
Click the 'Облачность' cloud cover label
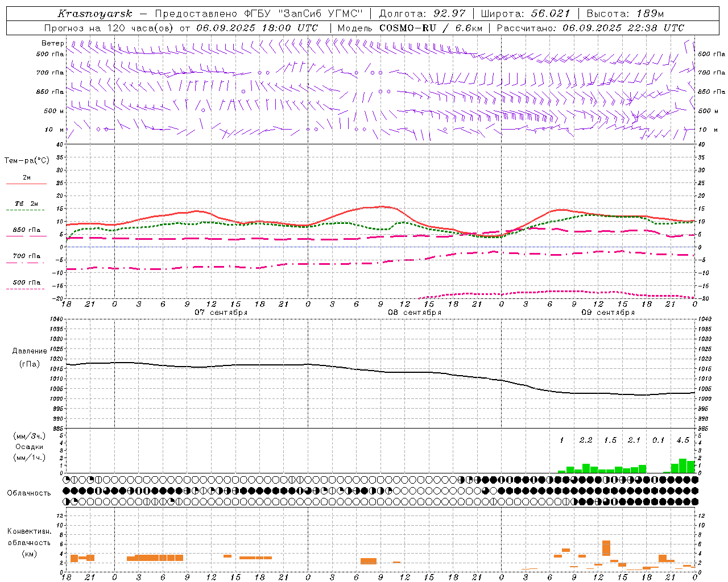point(29,493)
